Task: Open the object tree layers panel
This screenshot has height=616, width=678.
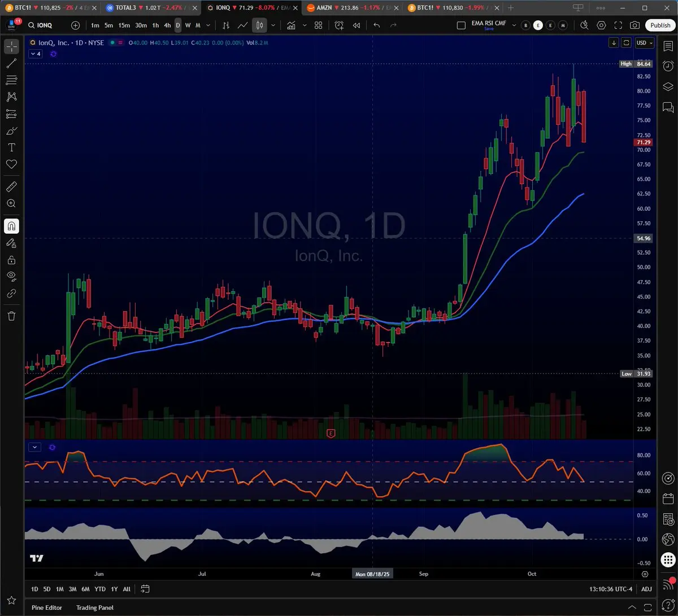Action: coord(668,86)
